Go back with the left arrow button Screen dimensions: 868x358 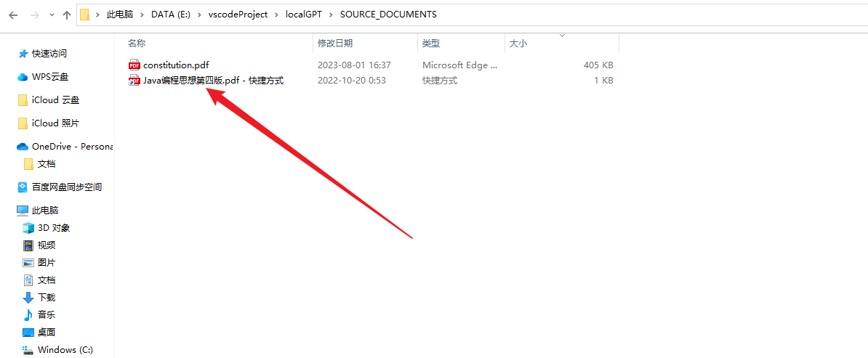coord(14,15)
